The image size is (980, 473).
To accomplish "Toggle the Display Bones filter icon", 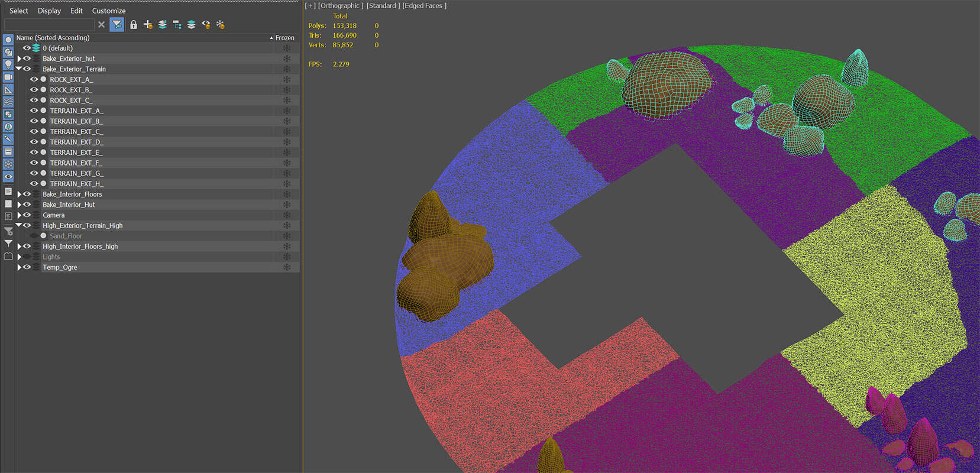I will [8, 139].
